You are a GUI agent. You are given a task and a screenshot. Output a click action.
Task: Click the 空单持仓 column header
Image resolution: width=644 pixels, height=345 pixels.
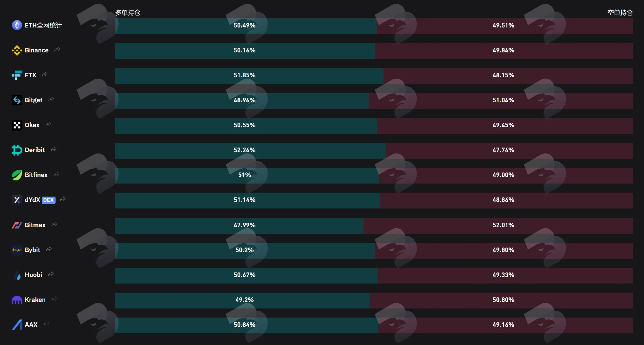tap(620, 13)
